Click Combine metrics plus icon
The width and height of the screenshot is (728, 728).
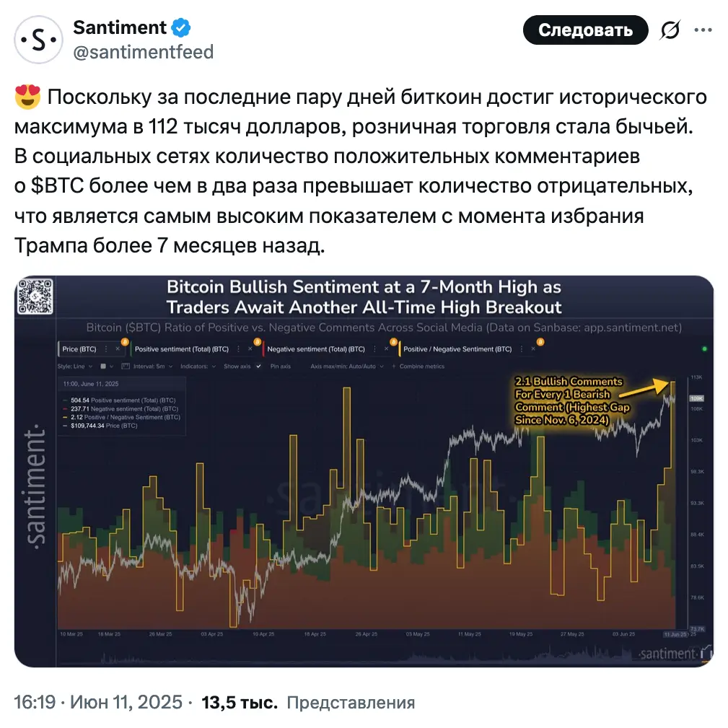394,367
